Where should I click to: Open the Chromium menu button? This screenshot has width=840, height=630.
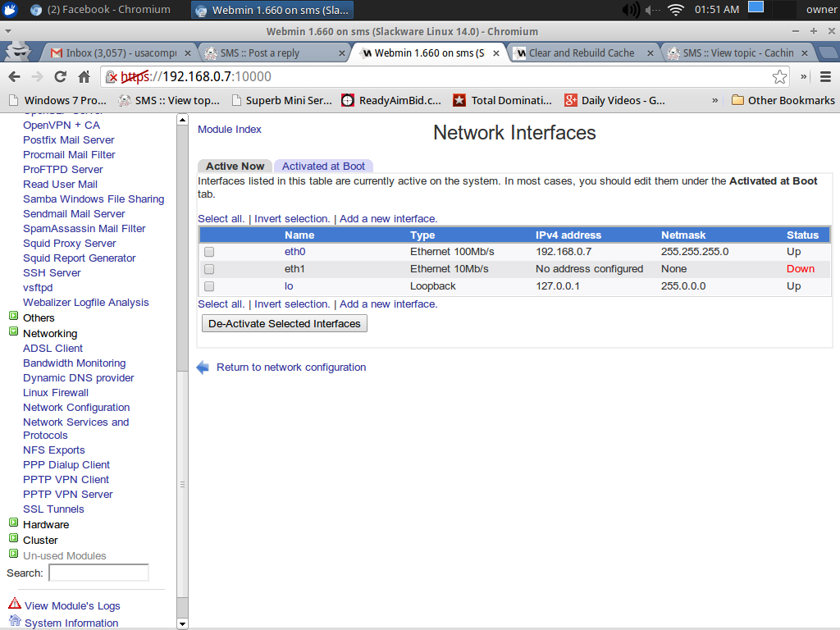click(824, 76)
